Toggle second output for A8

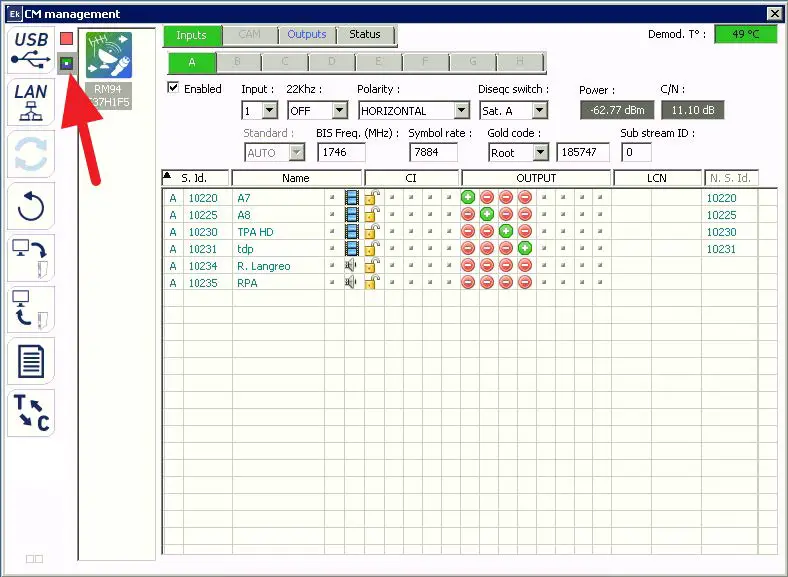point(486,214)
